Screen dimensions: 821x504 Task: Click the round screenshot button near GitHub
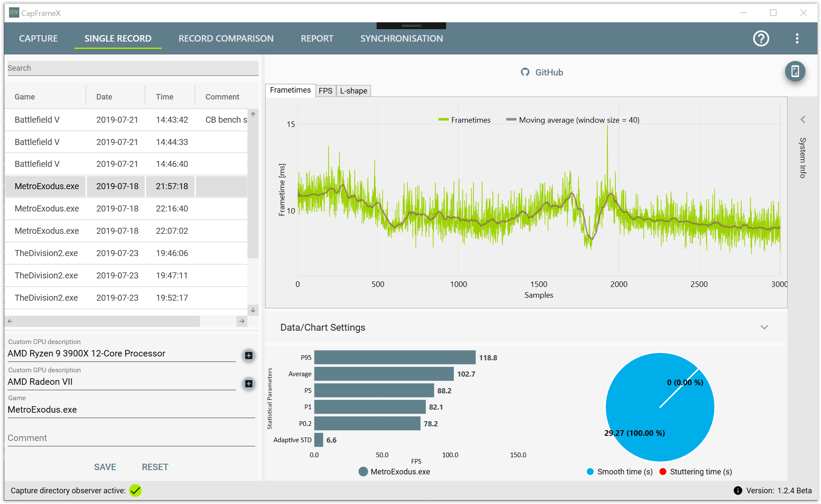[x=795, y=71]
